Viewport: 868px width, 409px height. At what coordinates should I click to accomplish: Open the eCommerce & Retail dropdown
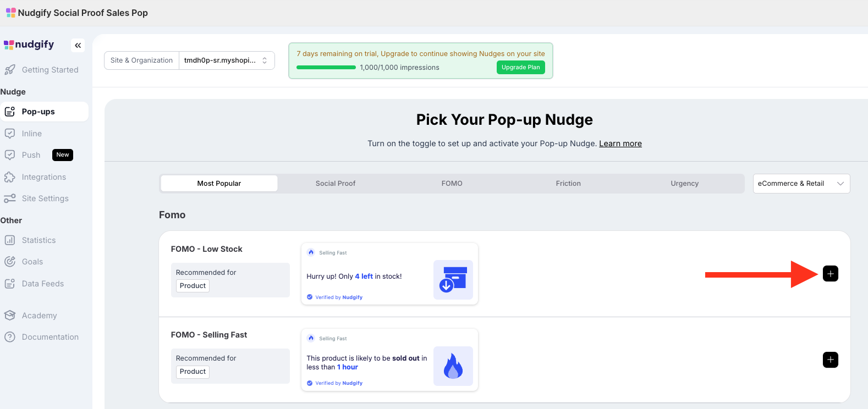[801, 184]
